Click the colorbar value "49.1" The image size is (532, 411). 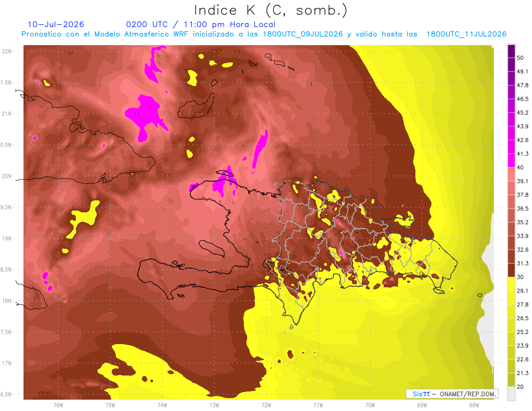tap(522, 72)
